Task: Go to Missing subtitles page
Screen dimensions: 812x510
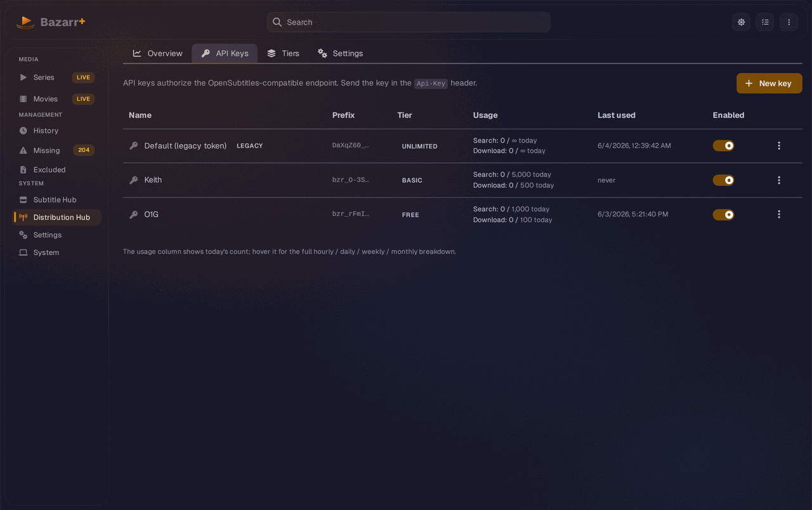Action: click(57, 150)
